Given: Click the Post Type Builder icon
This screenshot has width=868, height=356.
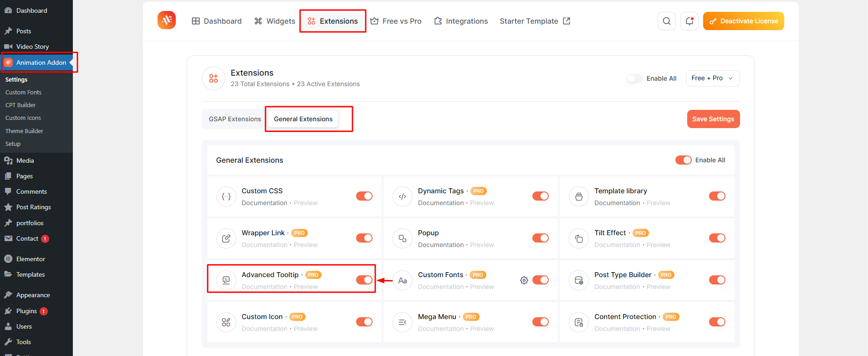Looking at the screenshot, I should point(579,280).
